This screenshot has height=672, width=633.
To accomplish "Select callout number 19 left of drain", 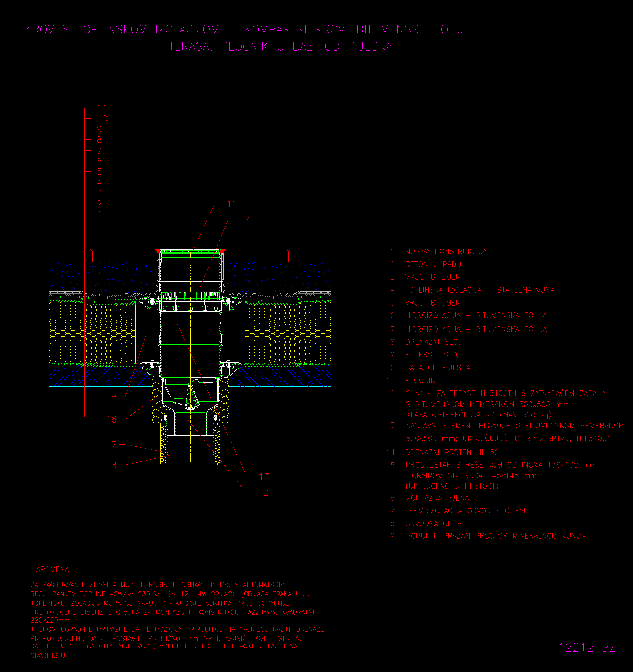I will pyautogui.click(x=111, y=396).
